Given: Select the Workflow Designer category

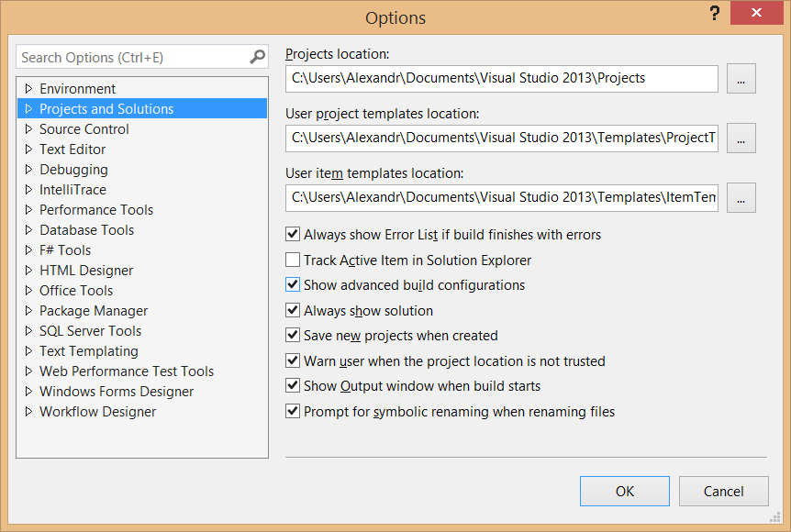Looking at the screenshot, I should tap(98, 412).
